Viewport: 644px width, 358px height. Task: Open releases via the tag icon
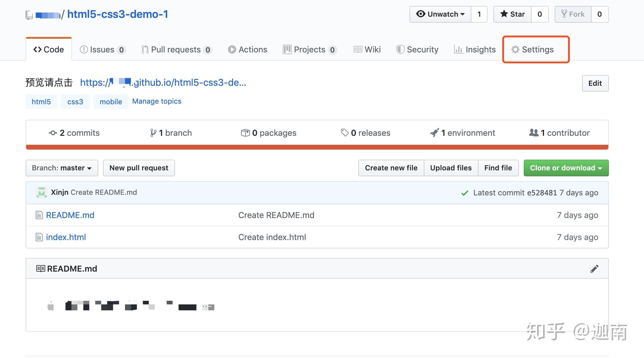click(345, 133)
